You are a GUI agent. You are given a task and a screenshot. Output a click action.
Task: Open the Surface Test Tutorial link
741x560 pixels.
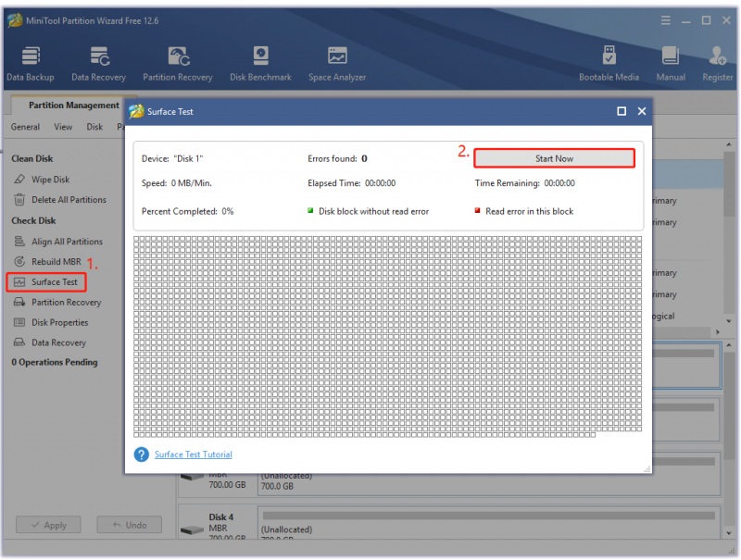pyautogui.click(x=194, y=454)
